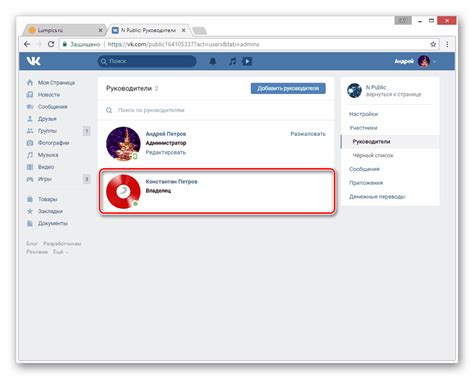Click Реклама footer link
The height and width of the screenshot is (379, 474).
click(37, 252)
